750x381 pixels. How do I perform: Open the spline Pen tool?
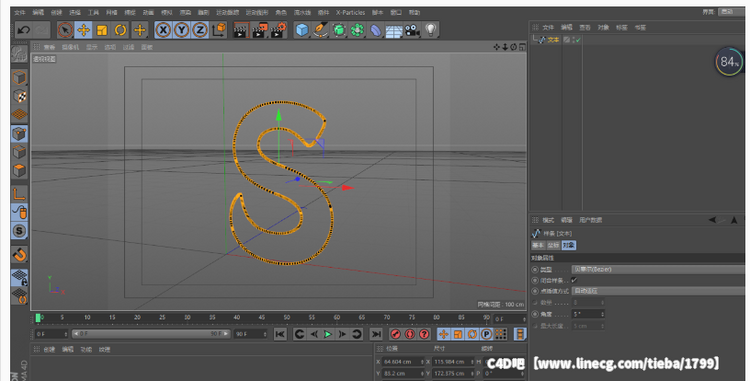(x=320, y=30)
